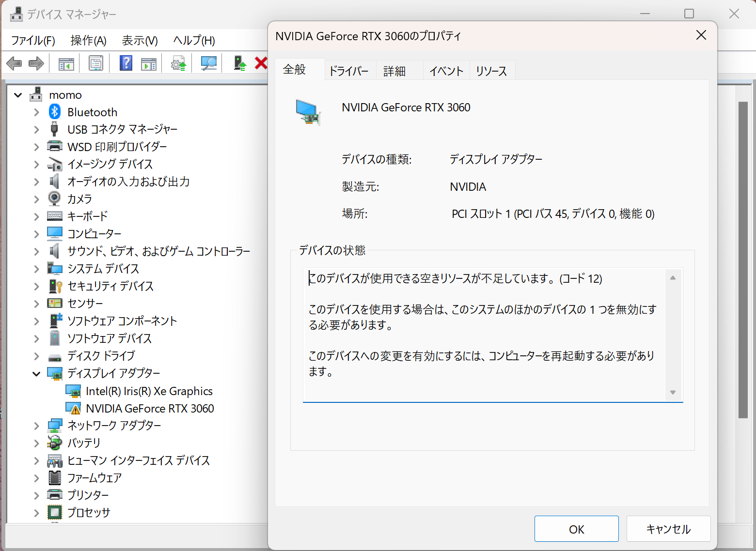
Task: Click the OK button
Action: coord(576,529)
